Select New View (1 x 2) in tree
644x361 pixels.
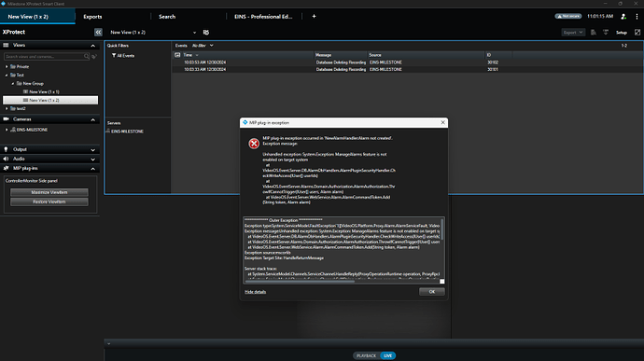50,100
